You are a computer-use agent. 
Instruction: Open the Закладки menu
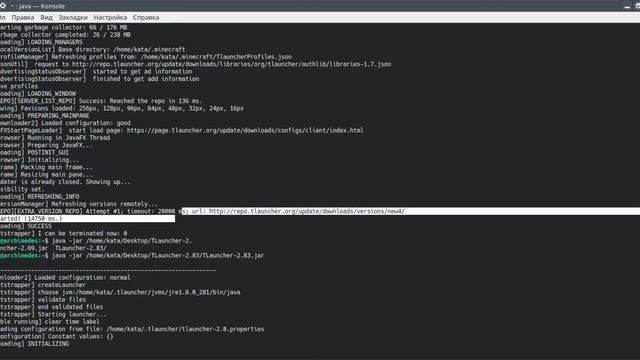(73, 18)
